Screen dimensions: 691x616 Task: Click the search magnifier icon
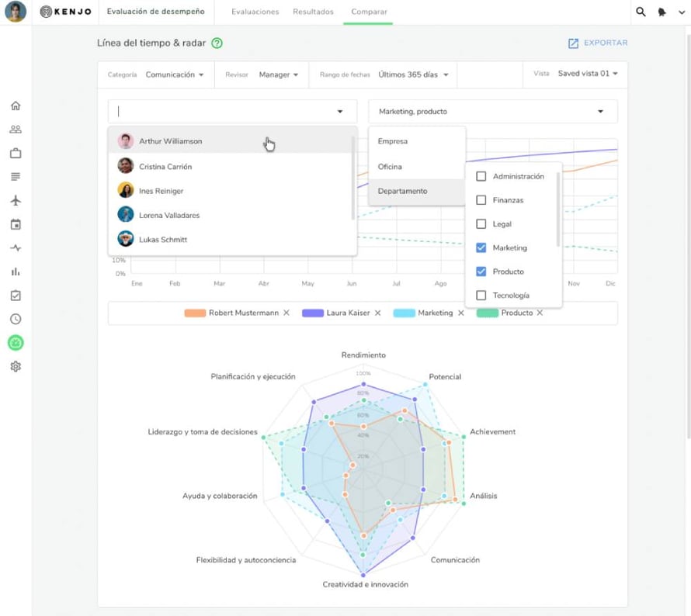641,12
